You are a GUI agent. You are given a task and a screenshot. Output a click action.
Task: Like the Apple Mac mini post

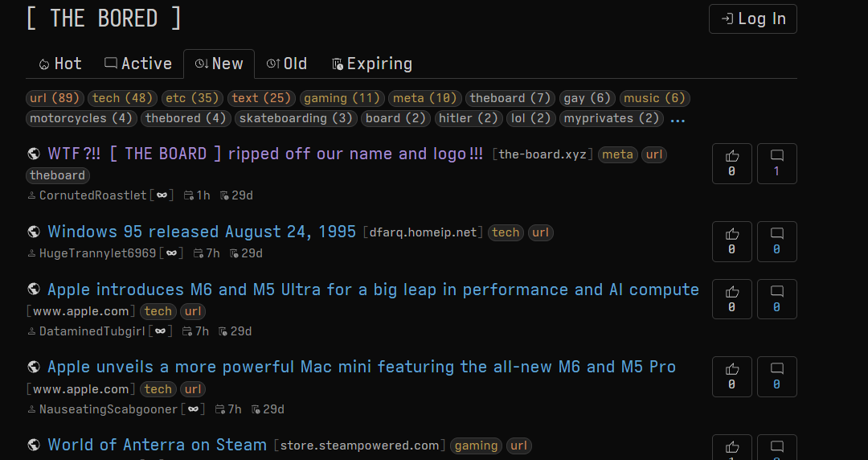click(732, 377)
